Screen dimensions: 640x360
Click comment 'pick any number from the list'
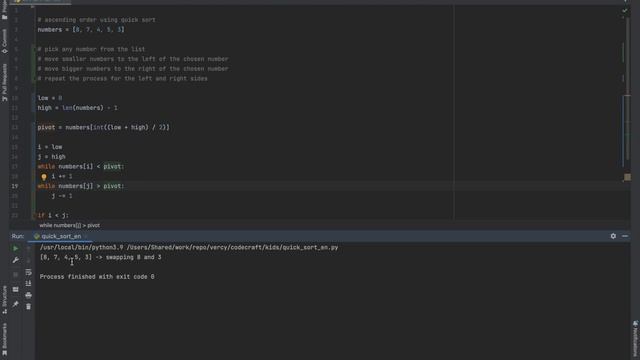tap(91, 49)
